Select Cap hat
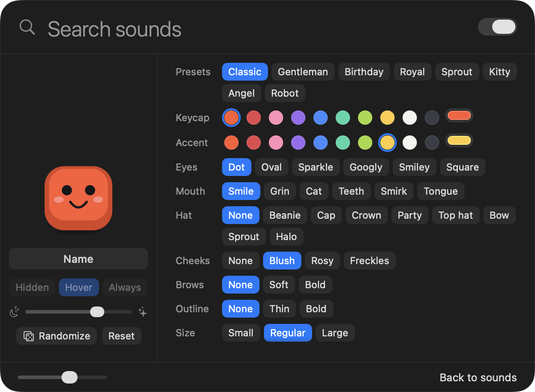This screenshot has width=535, height=392. point(326,215)
